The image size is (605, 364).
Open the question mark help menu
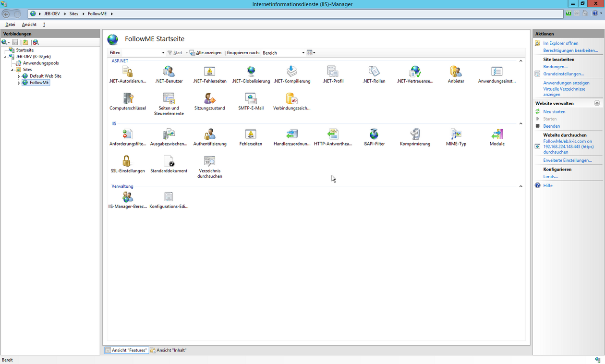tap(44, 24)
